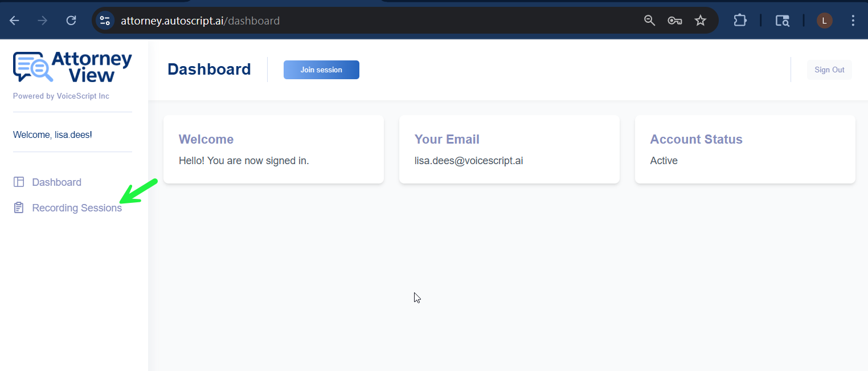The image size is (868, 371).
Task: Click the Your Email card
Action: pyautogui.click(x=509, y=149)
